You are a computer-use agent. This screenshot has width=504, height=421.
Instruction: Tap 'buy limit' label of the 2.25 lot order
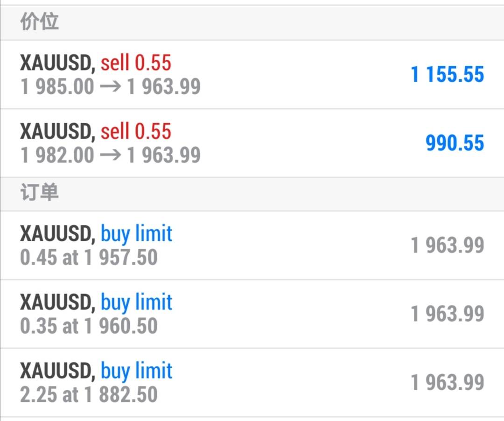click(136, 371)
